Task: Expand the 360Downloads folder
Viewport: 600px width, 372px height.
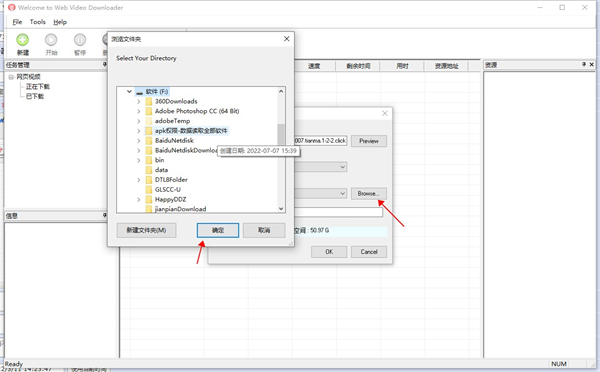Action: (x=139, y=101)
